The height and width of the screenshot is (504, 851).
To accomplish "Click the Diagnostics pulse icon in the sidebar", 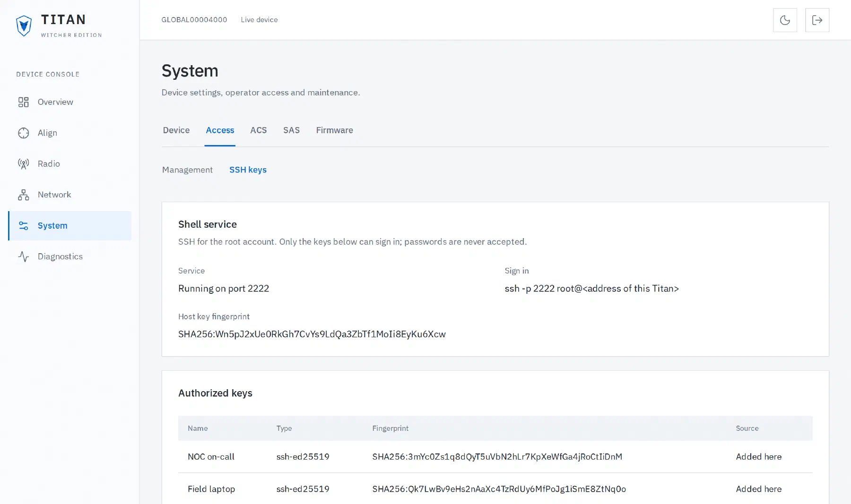I will [24, 256].
